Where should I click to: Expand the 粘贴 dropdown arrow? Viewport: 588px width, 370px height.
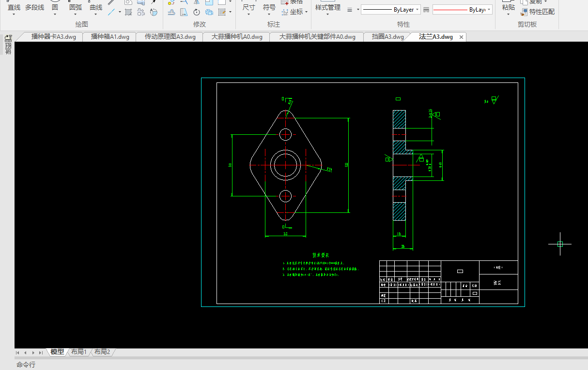509,15
